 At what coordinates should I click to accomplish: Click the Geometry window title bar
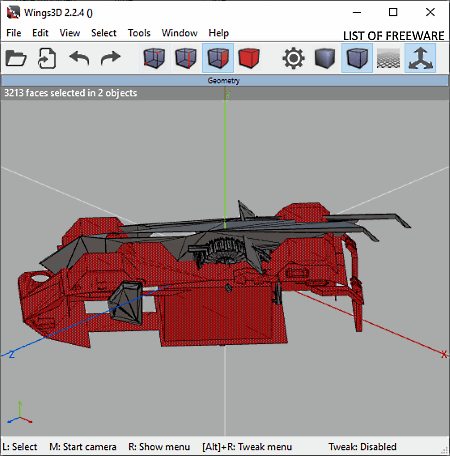(x=224, y=80)
